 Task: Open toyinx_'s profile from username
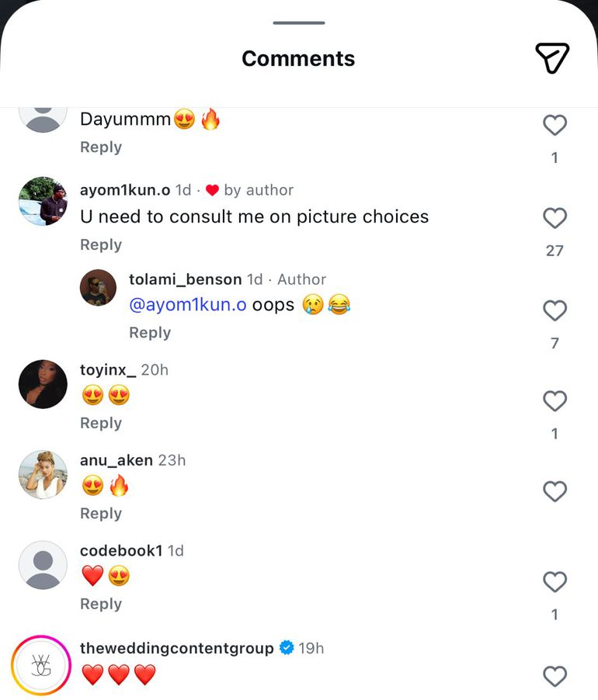coord(108,370)
